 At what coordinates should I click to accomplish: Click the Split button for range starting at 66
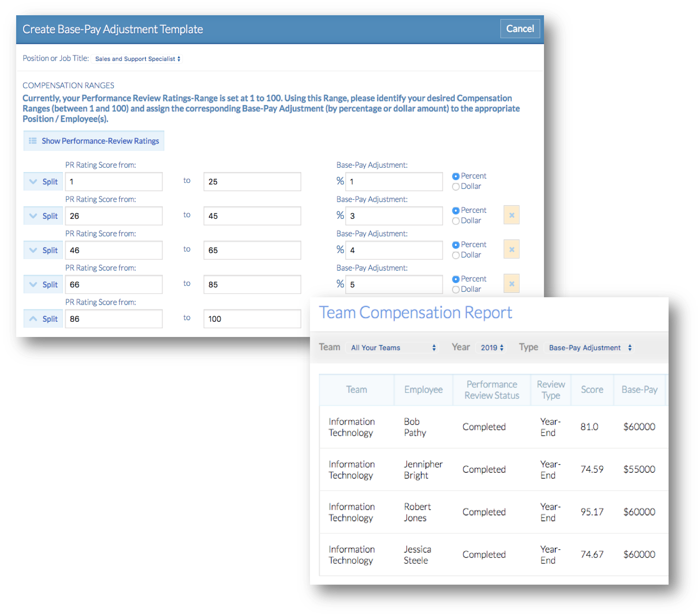click(x=43, y=284)
